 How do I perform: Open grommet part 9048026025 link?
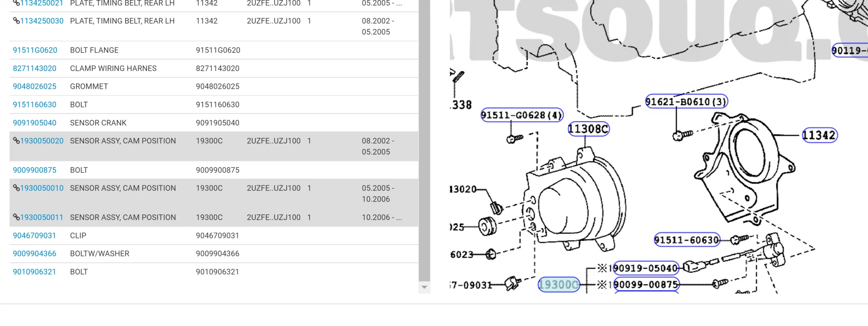click(x=34, y=86)
